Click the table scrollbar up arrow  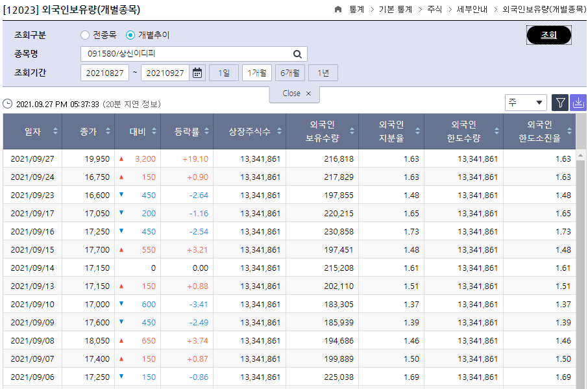tap(580, 155)
